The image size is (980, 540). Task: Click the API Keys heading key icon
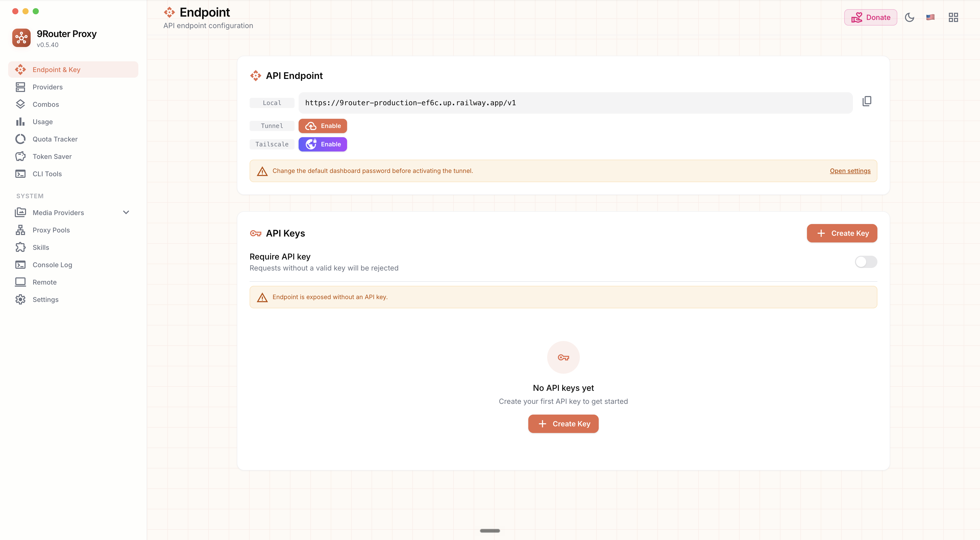tap(255, 233)
